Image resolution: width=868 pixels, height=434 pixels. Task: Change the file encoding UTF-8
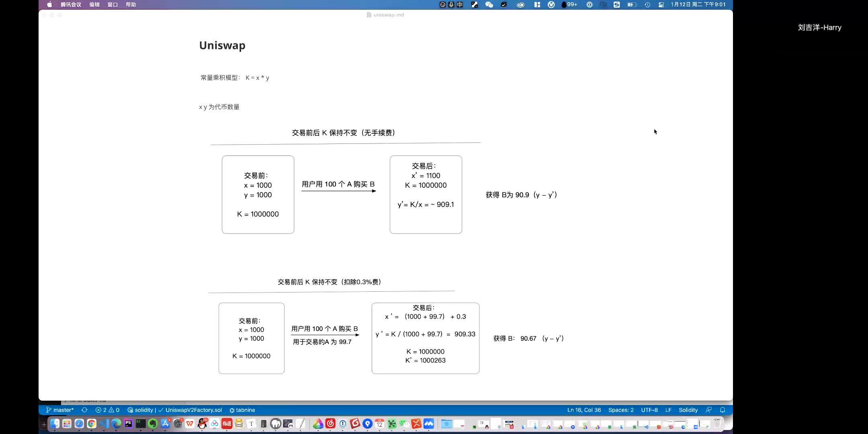649,410
